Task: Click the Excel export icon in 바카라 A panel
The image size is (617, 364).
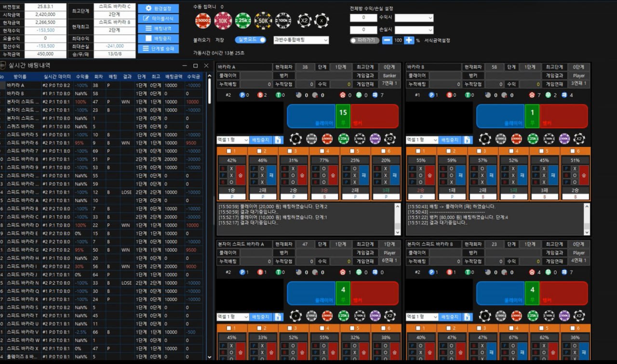Action: point(278,140)
